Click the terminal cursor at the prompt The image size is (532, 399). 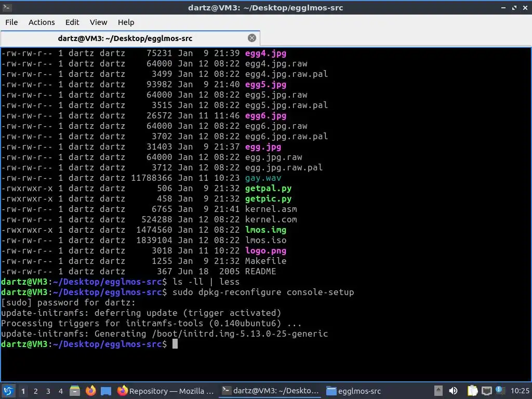(175, 344)
